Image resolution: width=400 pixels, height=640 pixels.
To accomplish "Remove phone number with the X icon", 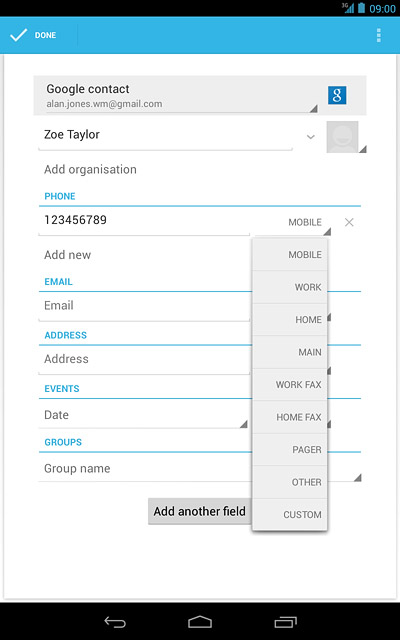I will pos(349,222).
